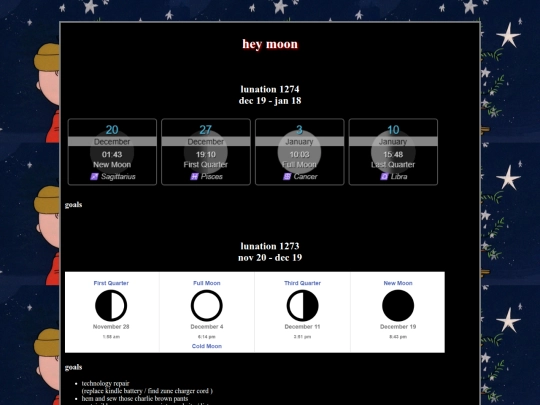Click the 19:10 First Quarter time
Screen dimensions: 540x405
(206, 155)
